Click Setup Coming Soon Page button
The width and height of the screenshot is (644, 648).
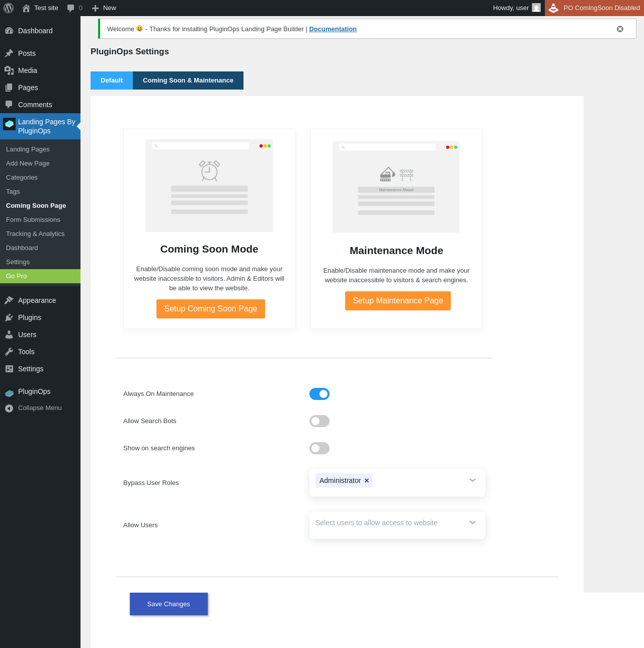tap(211, 309)
